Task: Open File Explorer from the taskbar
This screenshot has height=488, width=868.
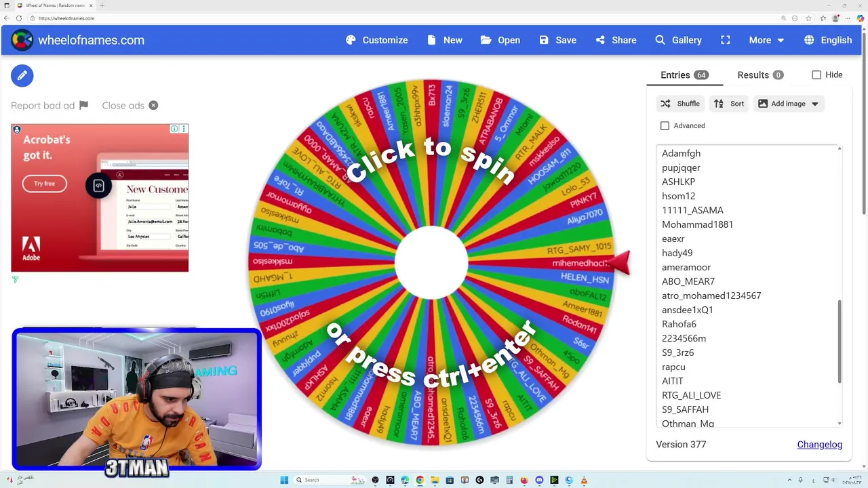Action: (435, 480)
